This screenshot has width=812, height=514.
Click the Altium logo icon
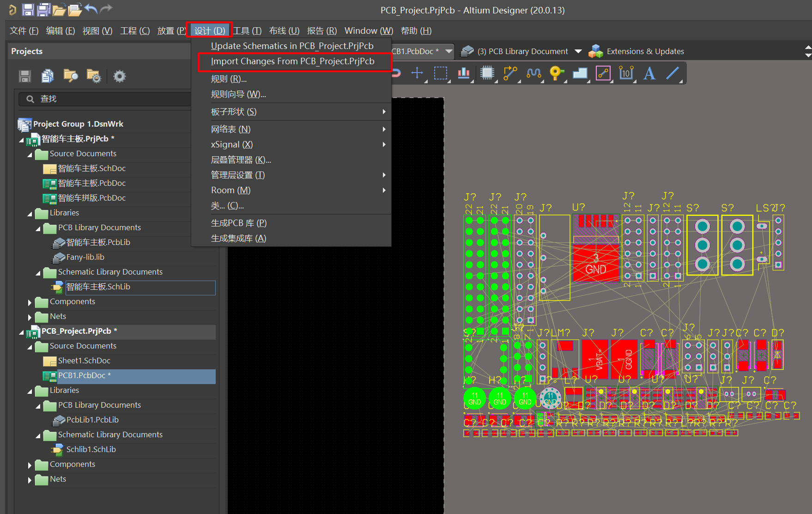(12, 9)
